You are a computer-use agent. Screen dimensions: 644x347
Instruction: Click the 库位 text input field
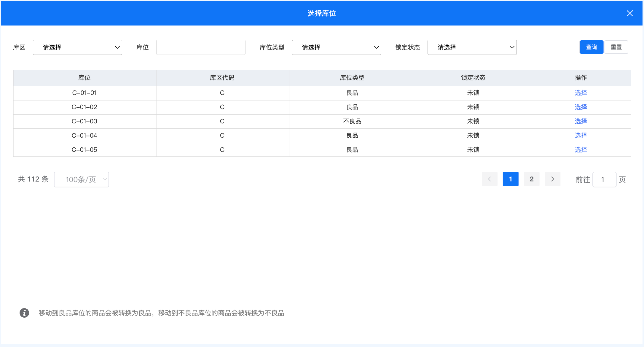201,47
